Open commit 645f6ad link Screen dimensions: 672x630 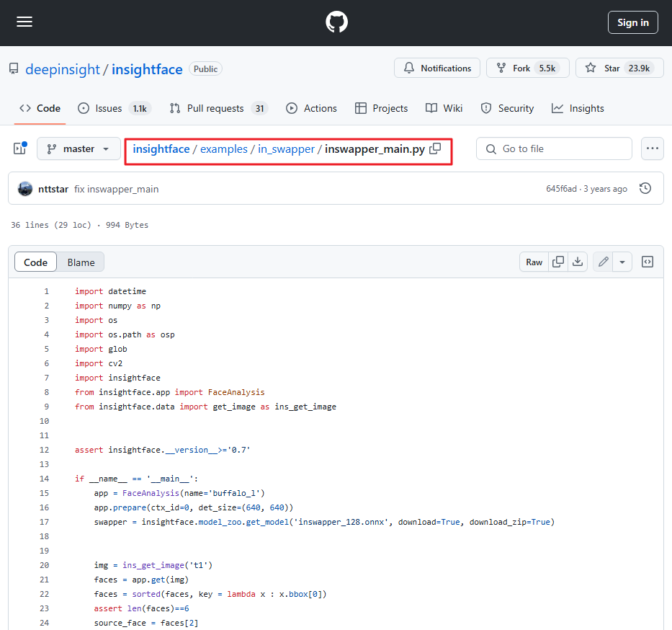561,189
